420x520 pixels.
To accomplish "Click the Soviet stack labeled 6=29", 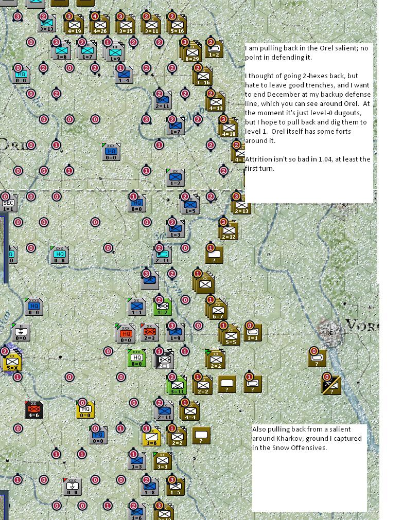I will pos(192,52).
